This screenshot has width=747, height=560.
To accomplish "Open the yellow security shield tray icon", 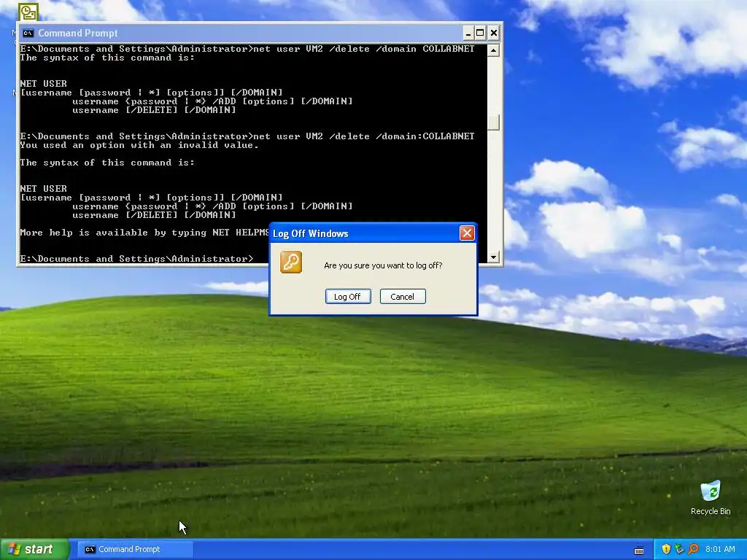I will click(666, 549).
